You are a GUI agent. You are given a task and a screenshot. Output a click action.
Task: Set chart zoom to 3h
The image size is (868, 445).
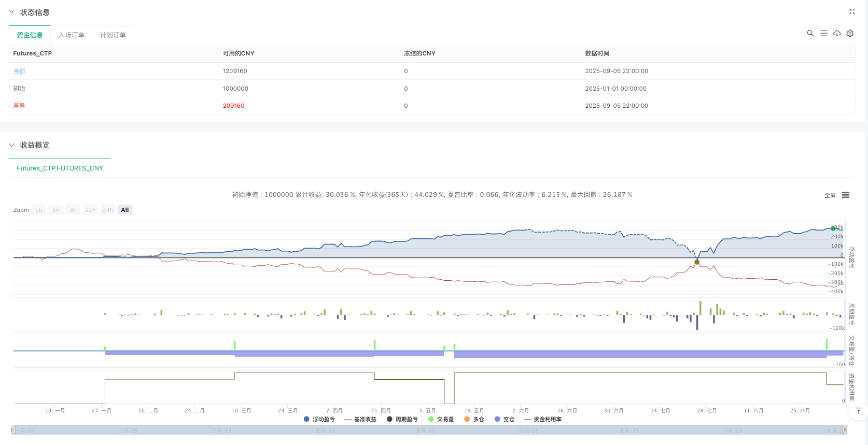coord(56,210)
